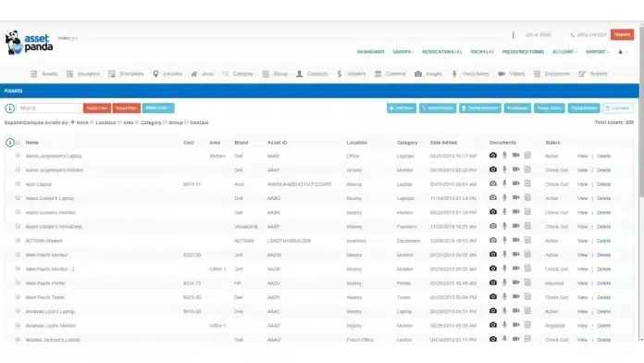
Task: Open PREDEFINED FORMS menu item
Action: click(x=523, y=52)
